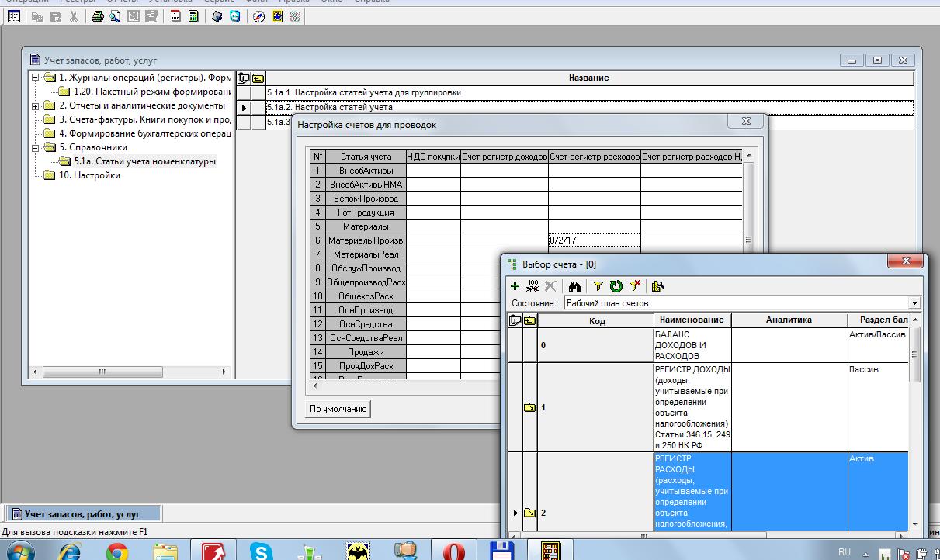Click the binoculars search icon
The image size is (940, 560).
(x=574, y=286)
